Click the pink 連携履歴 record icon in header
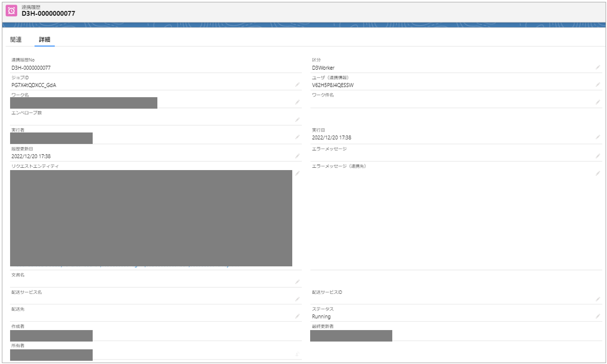The image size is (607, 364). pos(11,11)
